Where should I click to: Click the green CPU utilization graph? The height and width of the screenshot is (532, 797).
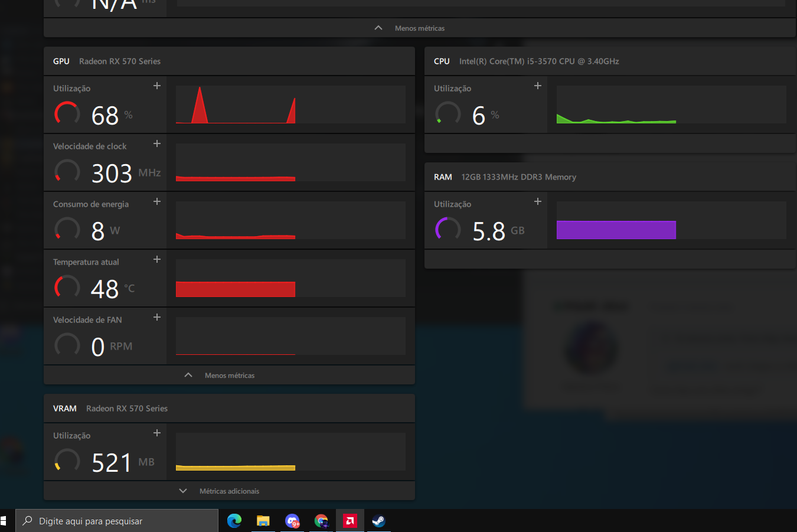(671, 105)
